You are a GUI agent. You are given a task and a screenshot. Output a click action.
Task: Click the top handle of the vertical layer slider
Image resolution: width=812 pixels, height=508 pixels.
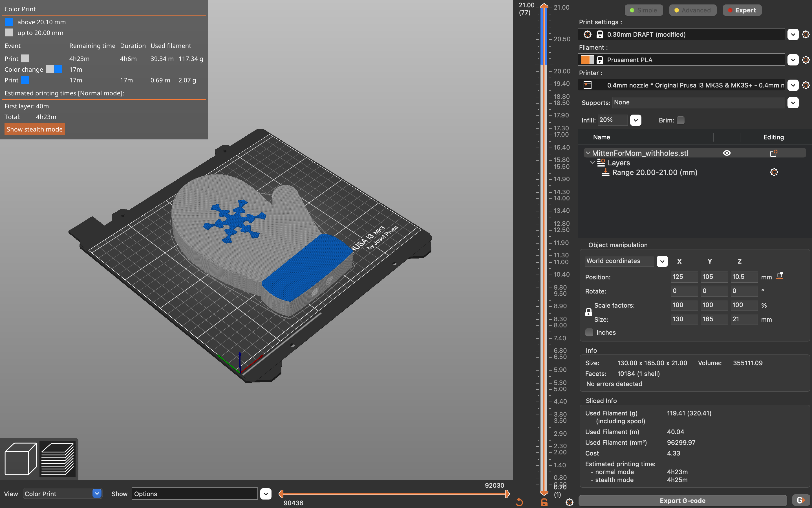coord(544,6)
